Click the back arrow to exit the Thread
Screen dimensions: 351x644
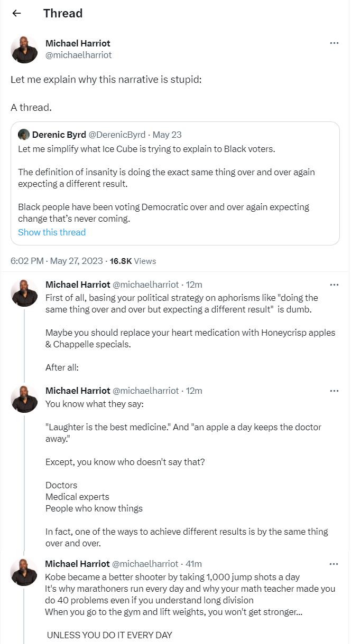point(16,13)
